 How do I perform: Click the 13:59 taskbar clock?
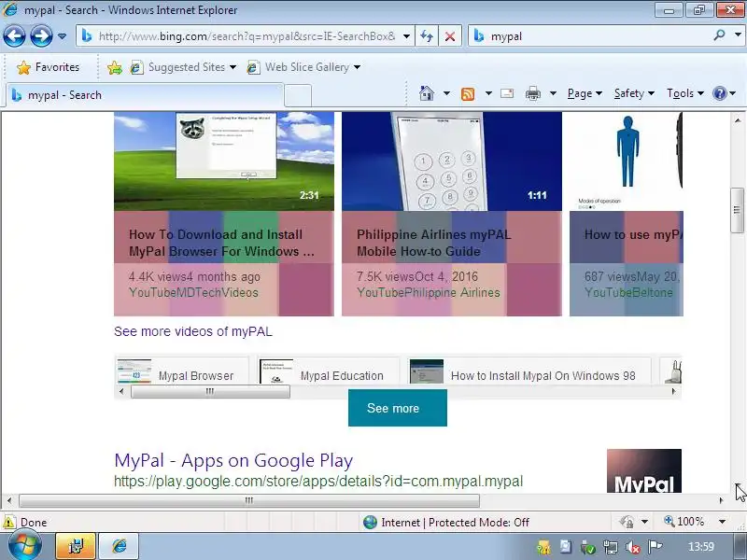coord(701,546)
